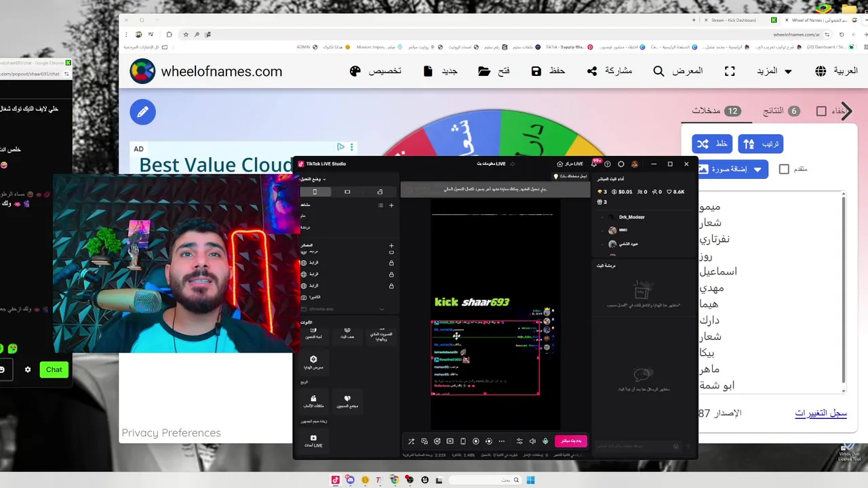Mute the microphone in stream toolbar
This screenshot has height=488, width=868.
coord(545,441)
